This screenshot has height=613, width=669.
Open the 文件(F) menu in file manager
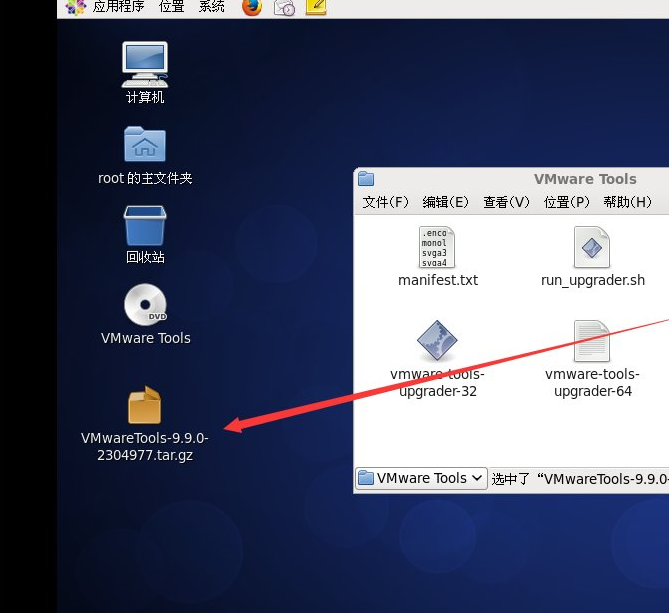click(386, 202)
